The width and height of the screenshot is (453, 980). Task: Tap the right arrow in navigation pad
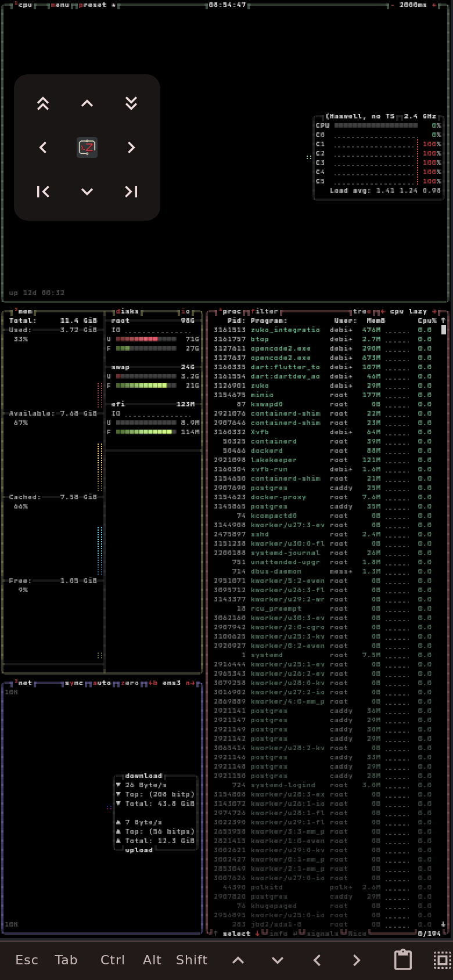tap(131, 147)
